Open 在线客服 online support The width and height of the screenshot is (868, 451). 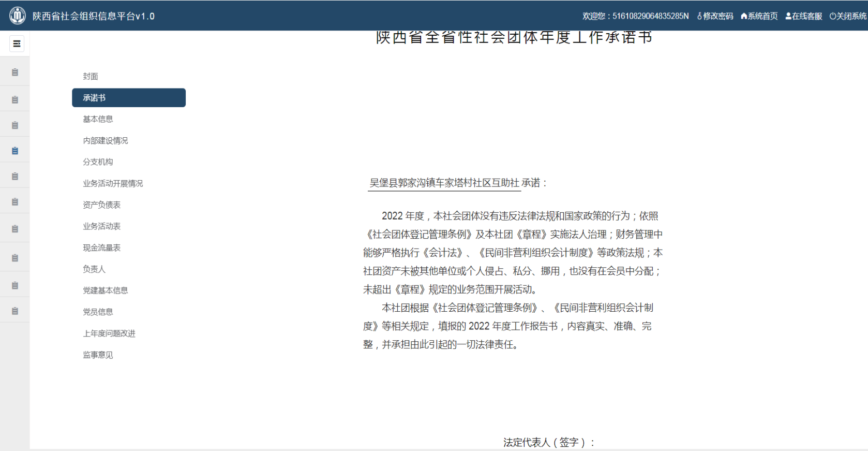click(803, 16)
